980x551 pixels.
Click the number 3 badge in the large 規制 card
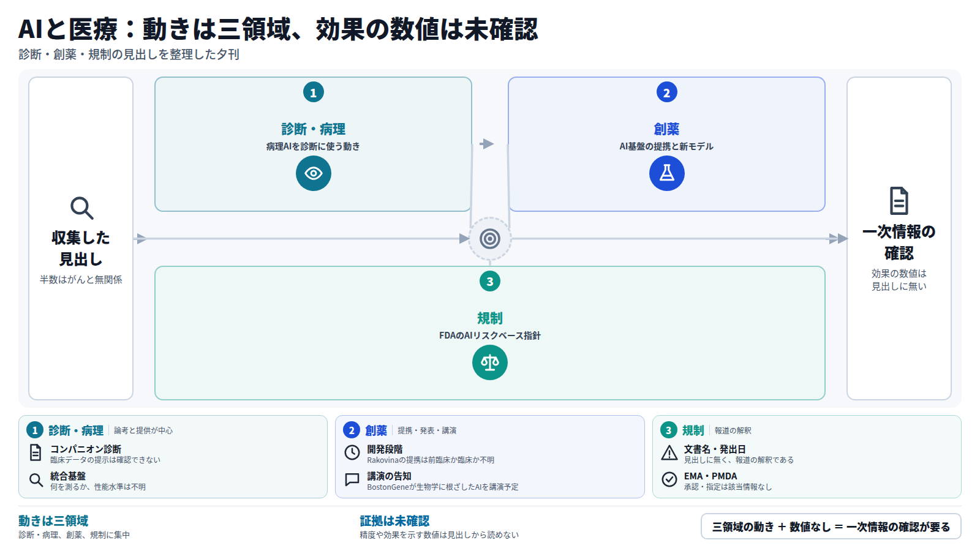coord(490,282)
